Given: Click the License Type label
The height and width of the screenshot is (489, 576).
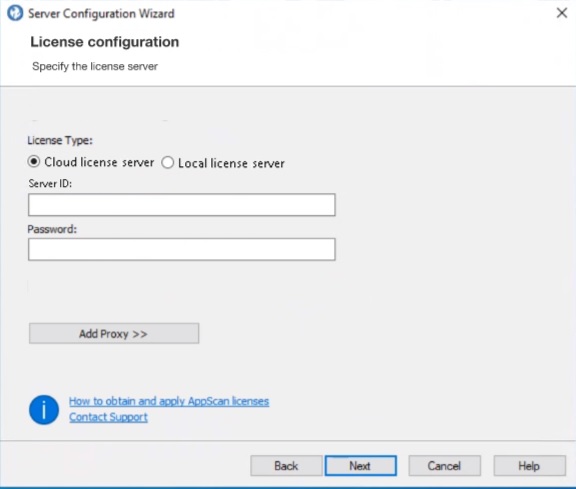Looking at the screenshot, I should 60,140.
